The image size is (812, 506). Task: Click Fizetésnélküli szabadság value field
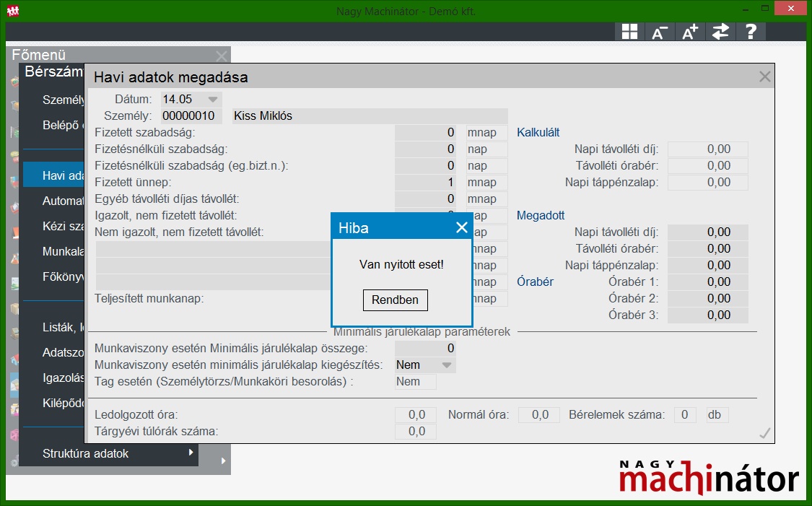425,149
